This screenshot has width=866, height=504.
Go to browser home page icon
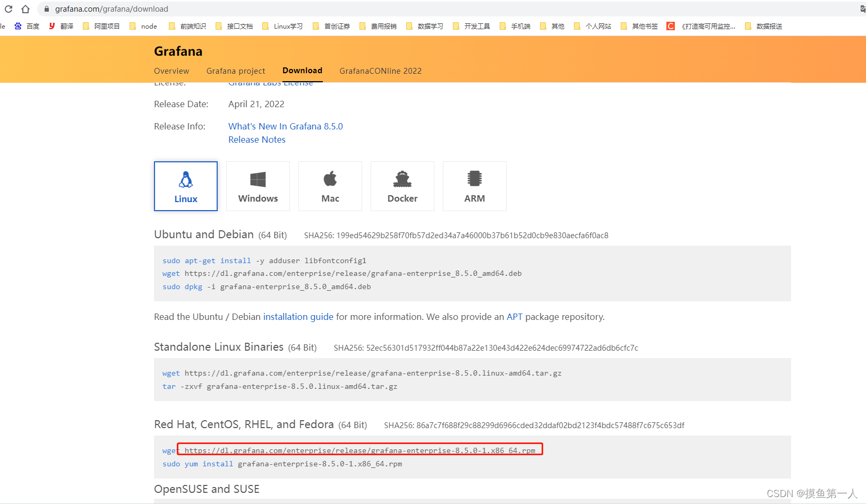pos(25,9)
